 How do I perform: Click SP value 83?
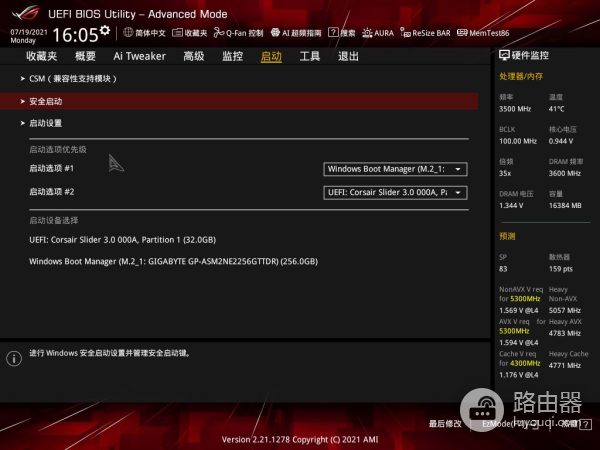(503, 269)
